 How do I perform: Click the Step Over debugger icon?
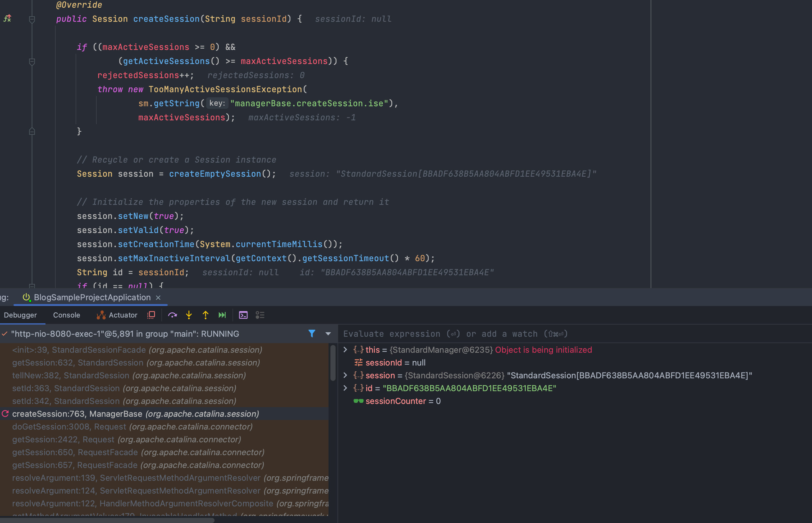click(172, 315)
